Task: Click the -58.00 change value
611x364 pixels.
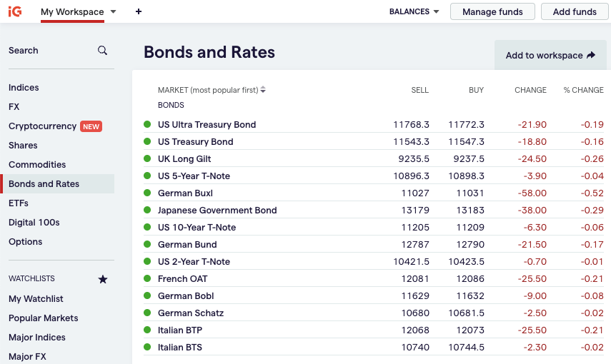Action: click(x=532, y=193)
